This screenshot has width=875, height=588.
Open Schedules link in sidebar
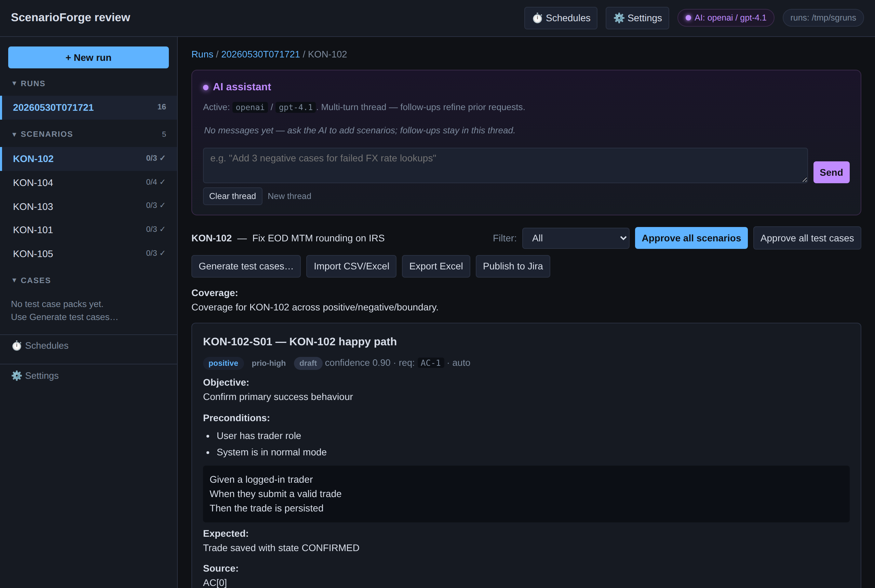point(40,346)
